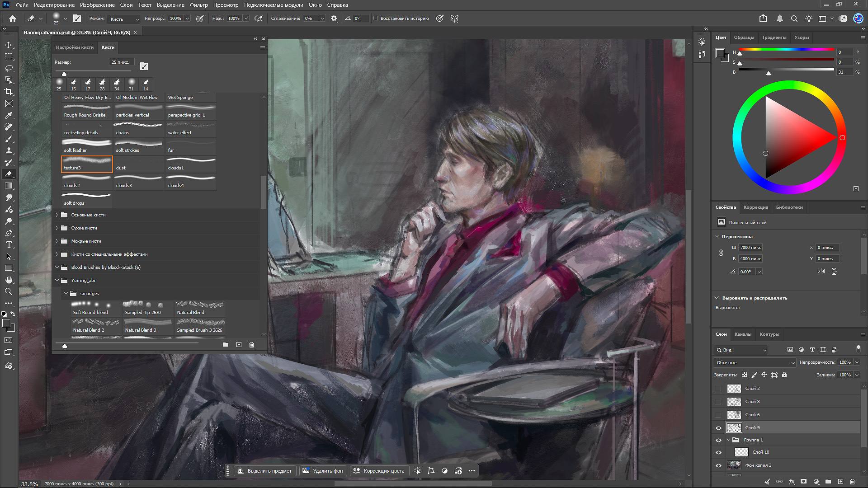
Task: Add a layer style with fx icon
Action: [792, 482]
